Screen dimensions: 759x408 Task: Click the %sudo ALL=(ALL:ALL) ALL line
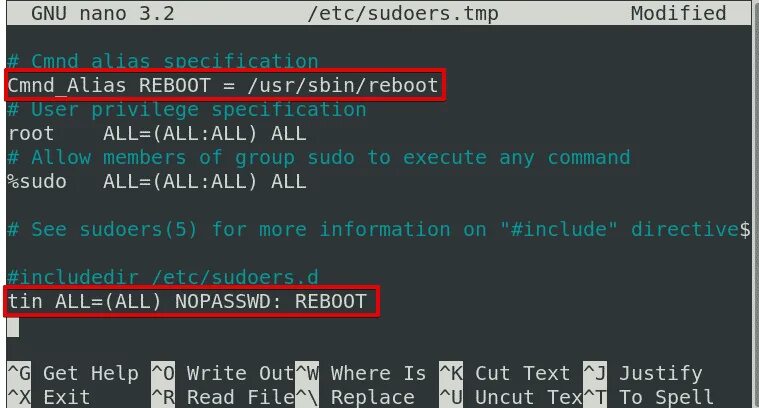(157, 182)
